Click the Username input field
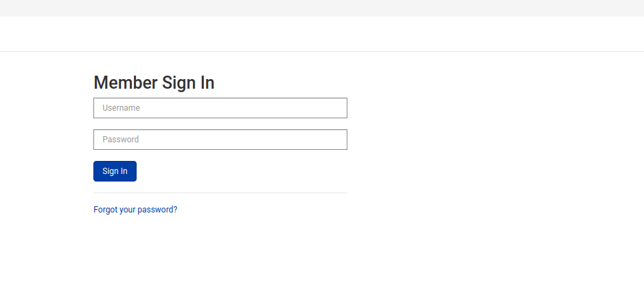Screen dimensions: 644x306 pyautogui.click(x=220, y=108)
